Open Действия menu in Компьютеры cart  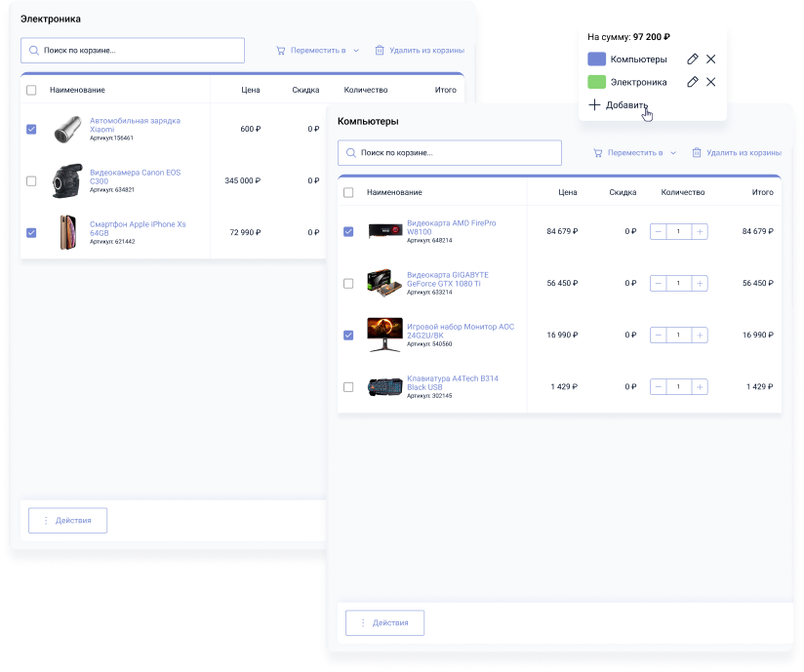(385, 622)
